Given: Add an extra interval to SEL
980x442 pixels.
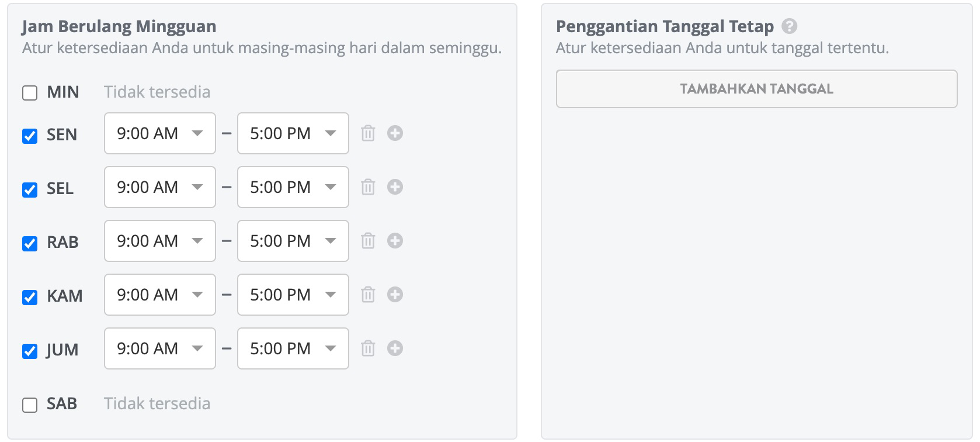Looking at the screenshot, I should tap(395, 187).
